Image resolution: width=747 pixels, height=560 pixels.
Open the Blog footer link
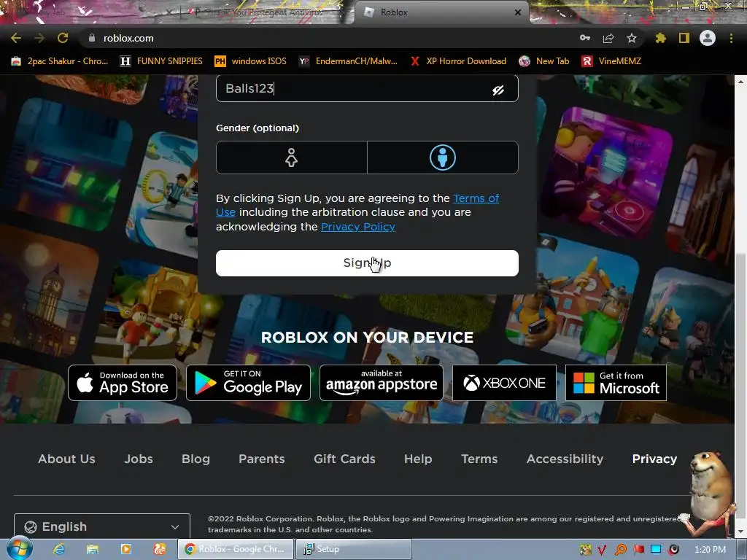(196, 459)
